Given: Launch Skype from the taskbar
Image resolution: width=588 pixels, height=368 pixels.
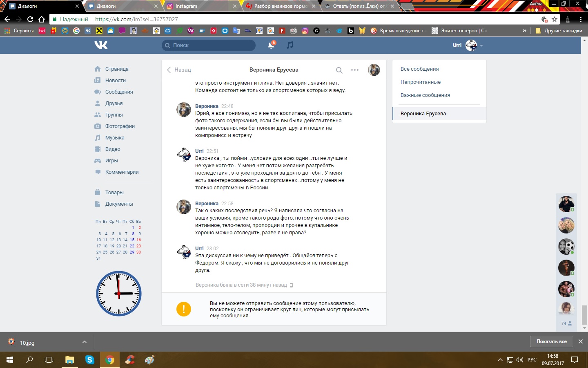Looking at the screenshot, I should [89, 360].
